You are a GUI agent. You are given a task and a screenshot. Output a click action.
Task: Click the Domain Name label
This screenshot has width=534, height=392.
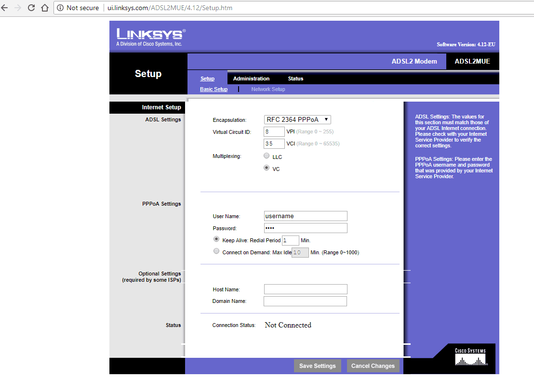(229, 301)
